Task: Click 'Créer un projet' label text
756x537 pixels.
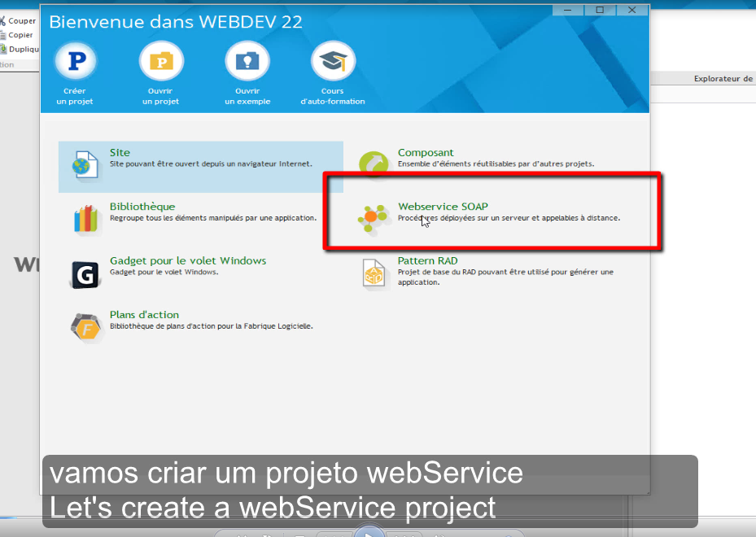Action: pos(75,96)
